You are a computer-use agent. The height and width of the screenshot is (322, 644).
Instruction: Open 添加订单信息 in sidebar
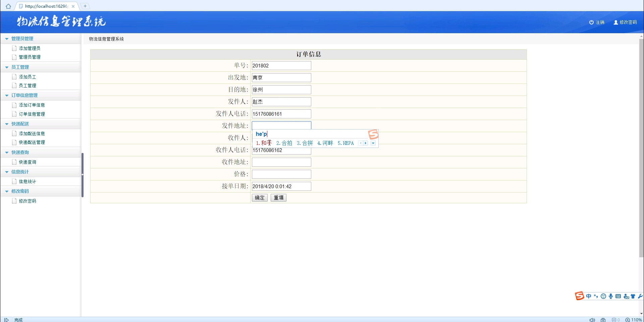[x=32, y=105]
